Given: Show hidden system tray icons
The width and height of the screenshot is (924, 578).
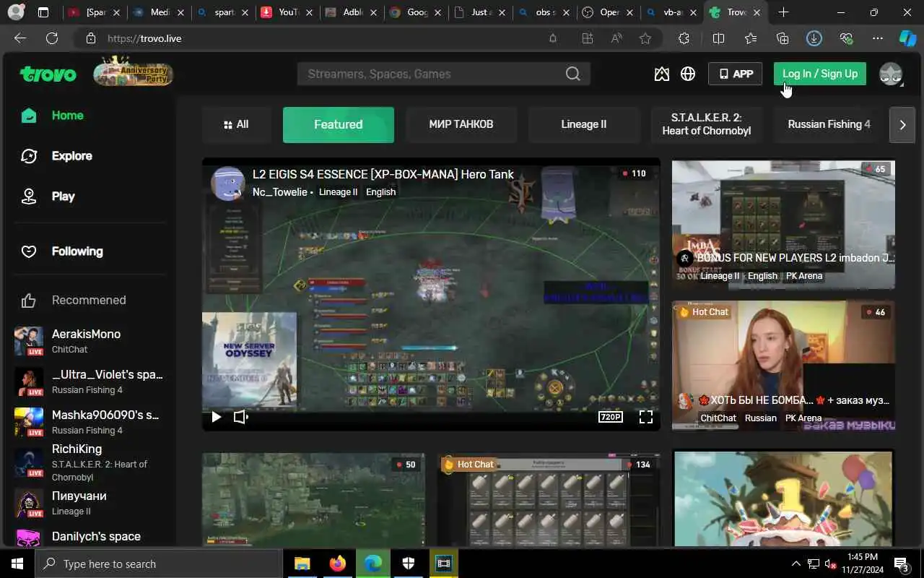Looking at the screenshot, I should pyautogui.click(x=796, y=564).
